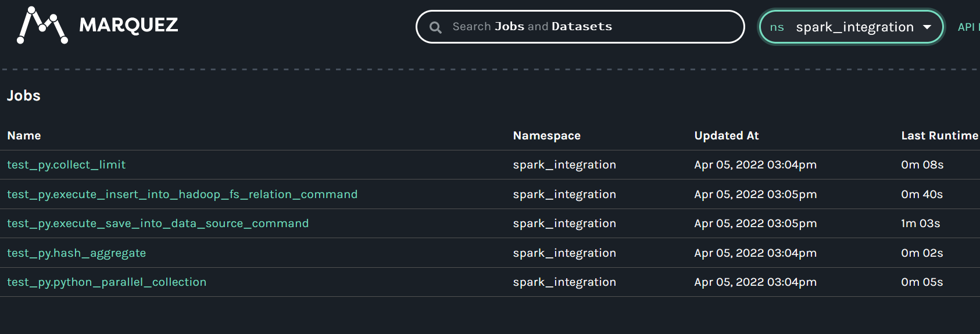Click the Last Runtime column header

pos(939,135)
